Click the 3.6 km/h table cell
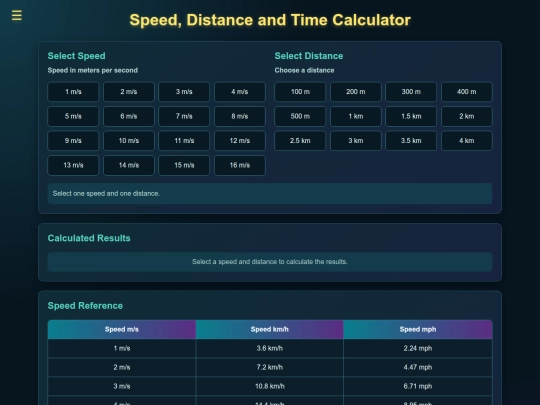Screen dimensions: 540x405 click(270, 348)
